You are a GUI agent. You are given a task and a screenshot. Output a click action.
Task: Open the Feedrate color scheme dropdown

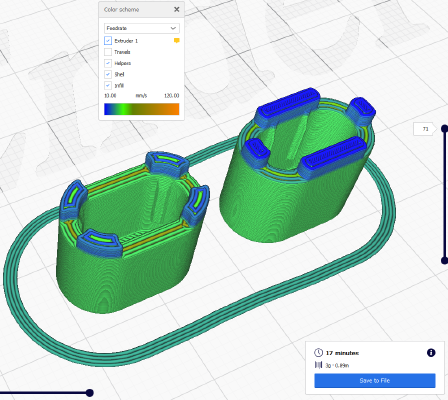[x=142, y=28]
